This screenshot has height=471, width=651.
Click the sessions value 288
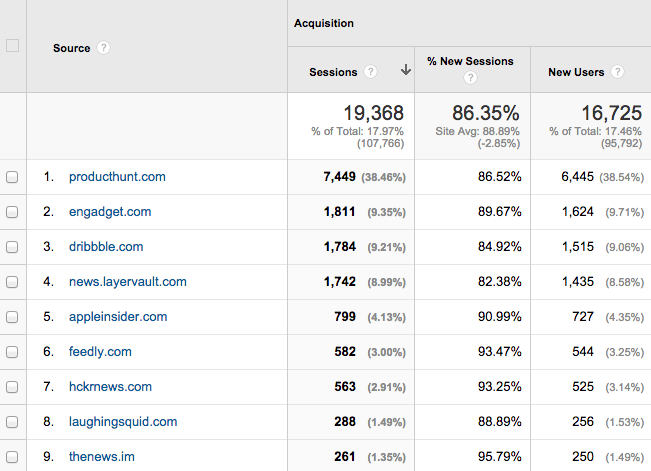click(x=345, y=422)
